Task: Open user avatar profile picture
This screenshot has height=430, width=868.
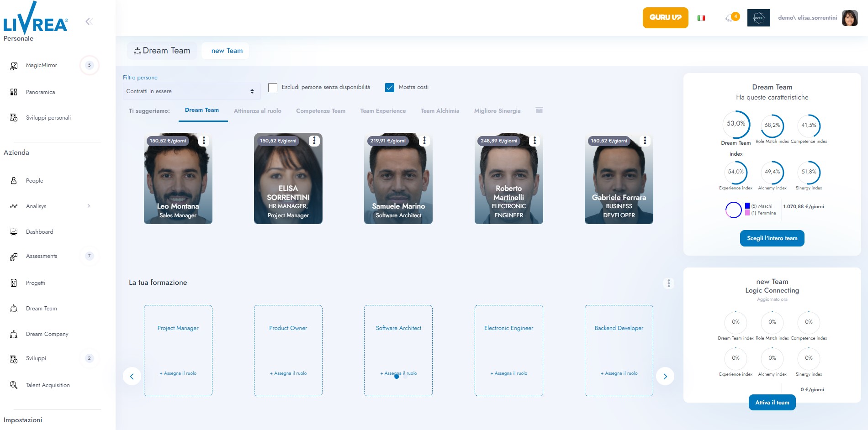Action: click(x=850, y=18)
